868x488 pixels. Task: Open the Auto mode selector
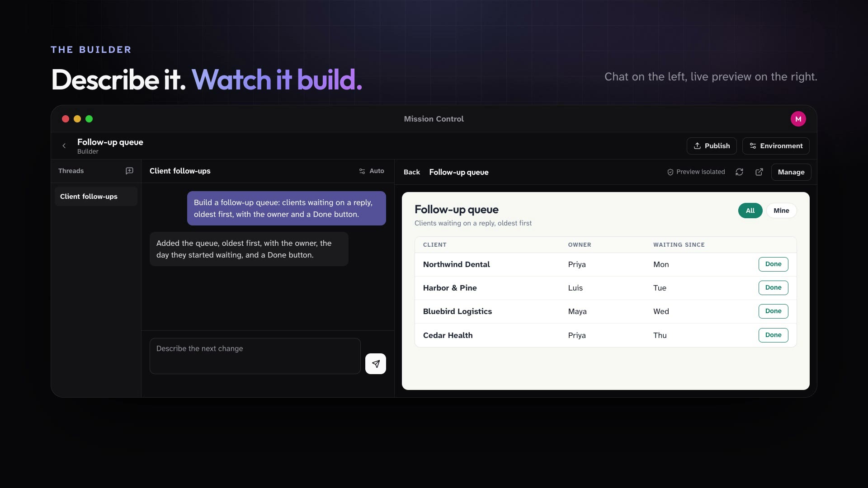point(372,171)
